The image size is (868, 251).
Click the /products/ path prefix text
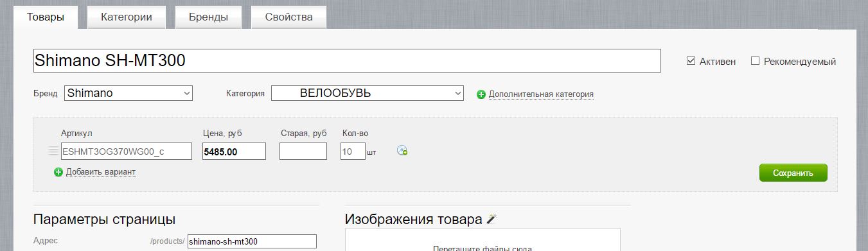(x=167, y=241)
